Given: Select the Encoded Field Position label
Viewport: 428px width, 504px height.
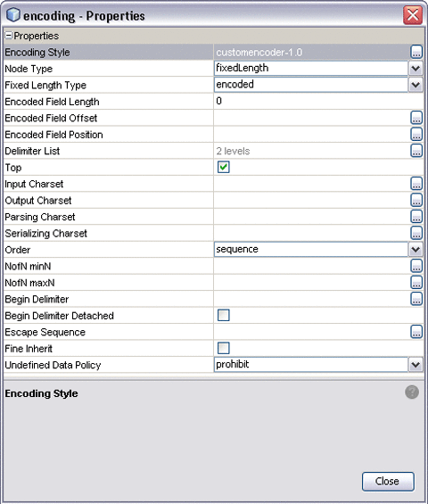Looking at the screenshot, I should 53,135.
